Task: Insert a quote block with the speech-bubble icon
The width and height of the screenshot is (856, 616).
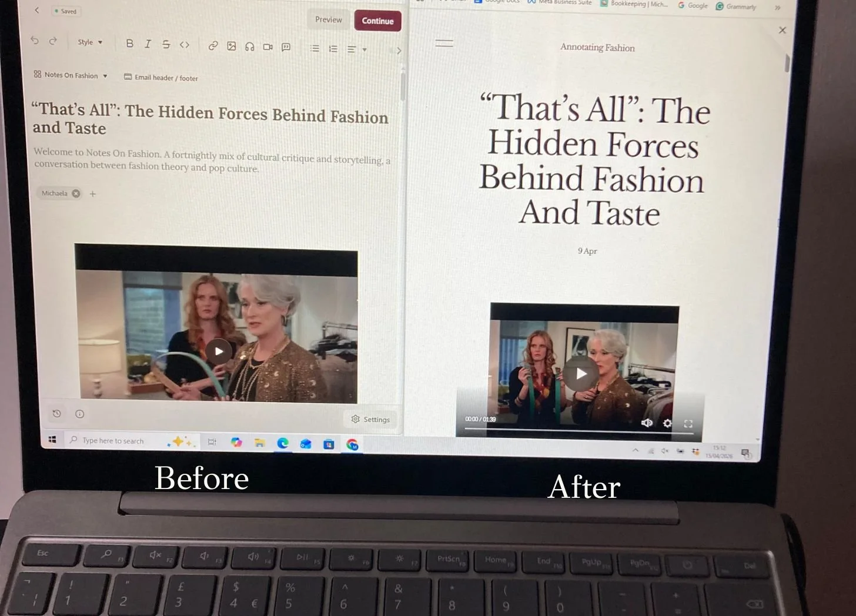Action: click(286, 47)
